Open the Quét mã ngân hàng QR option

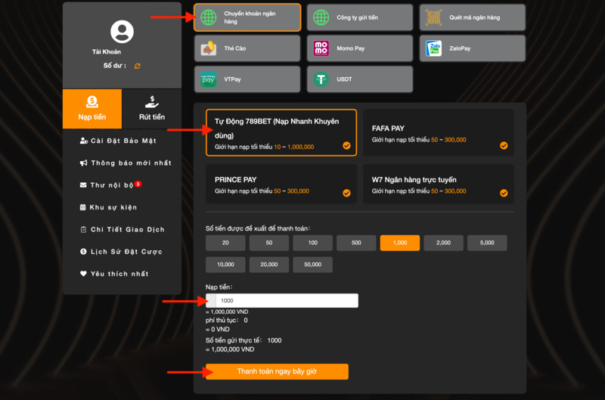pos(472,17)
